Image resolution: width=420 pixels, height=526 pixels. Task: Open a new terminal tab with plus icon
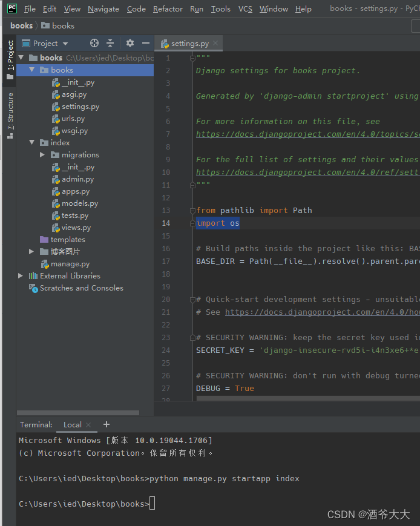pos(107,424)
